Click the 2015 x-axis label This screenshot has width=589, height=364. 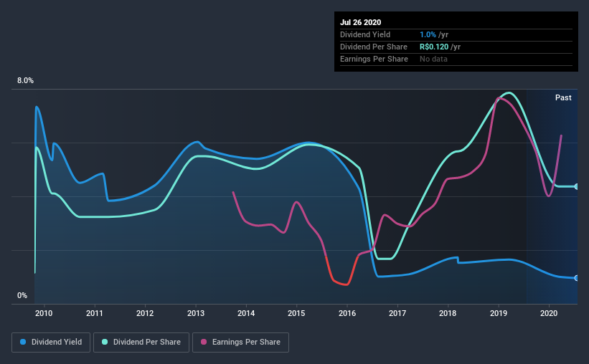click(296, 313)
